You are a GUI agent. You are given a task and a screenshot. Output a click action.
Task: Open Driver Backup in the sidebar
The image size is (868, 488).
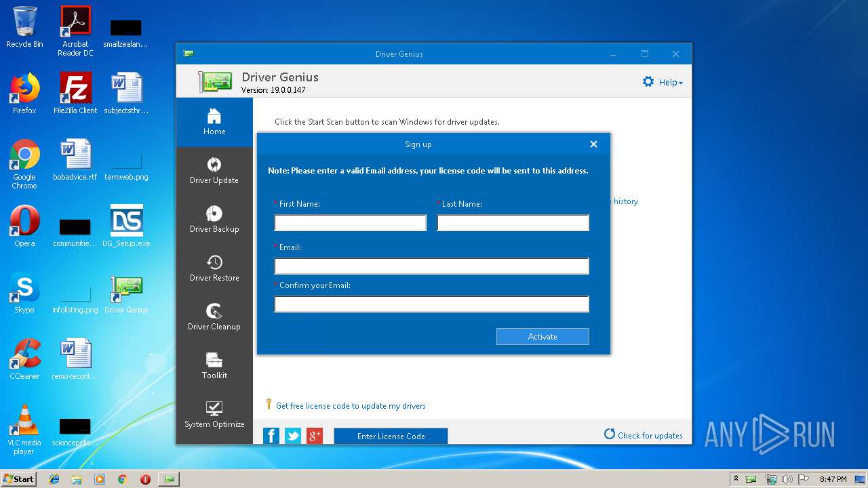(x=214, y=220)
